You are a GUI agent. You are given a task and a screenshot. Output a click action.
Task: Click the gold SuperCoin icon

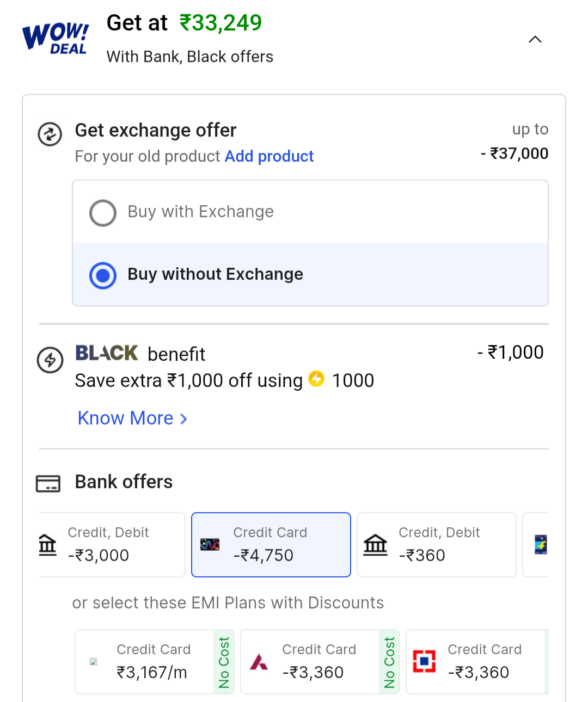coord(316,378)
